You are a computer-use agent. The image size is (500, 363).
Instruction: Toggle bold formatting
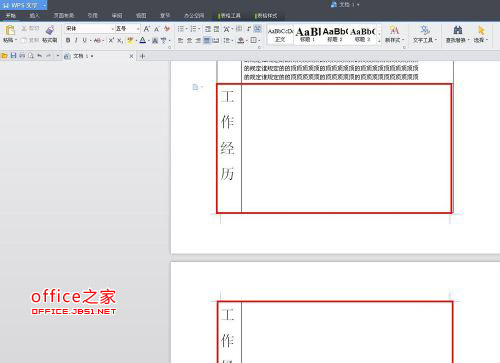[x=68, y=40]
